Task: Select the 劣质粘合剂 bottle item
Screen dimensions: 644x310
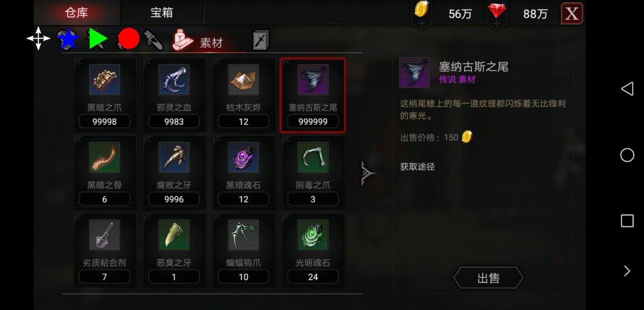Action: (105, 250)
